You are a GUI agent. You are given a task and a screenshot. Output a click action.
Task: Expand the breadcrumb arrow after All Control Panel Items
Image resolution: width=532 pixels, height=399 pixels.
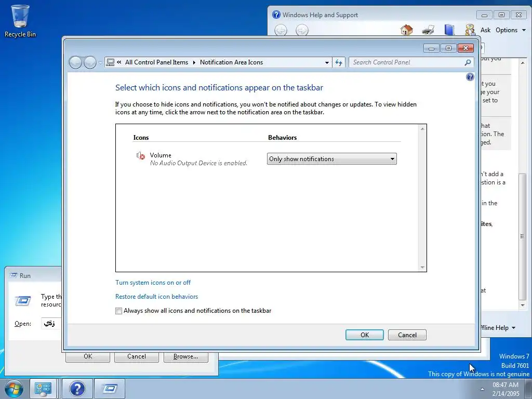194,62
